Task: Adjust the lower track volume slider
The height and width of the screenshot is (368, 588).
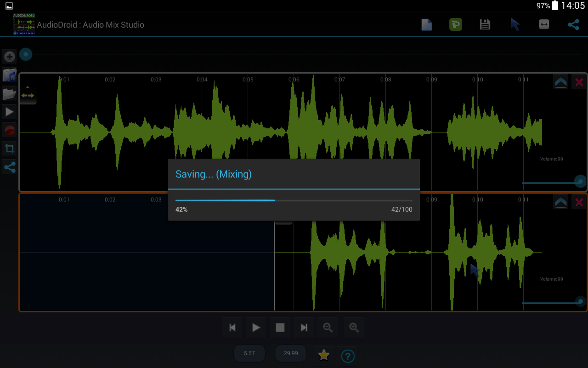Action: pos(554,302)
